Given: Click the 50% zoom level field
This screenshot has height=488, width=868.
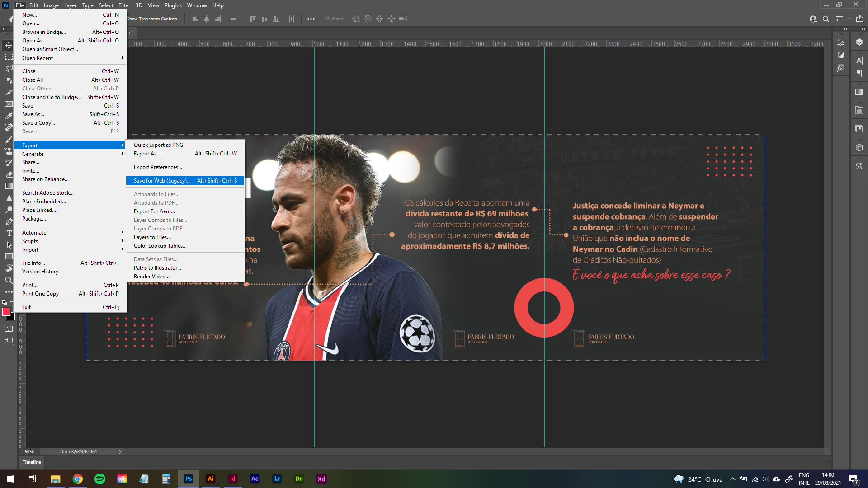Looking at the screenshot, I should coord(29,451).
